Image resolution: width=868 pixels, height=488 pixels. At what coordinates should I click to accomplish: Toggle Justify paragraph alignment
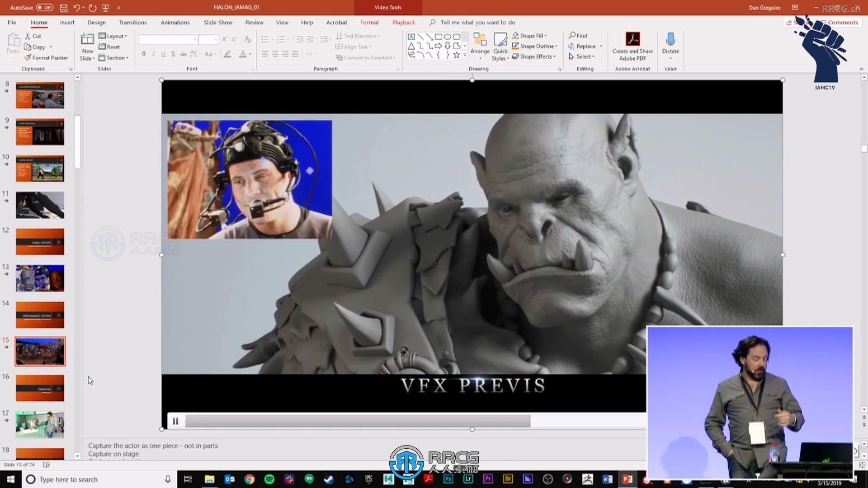[x=295, y=54]
